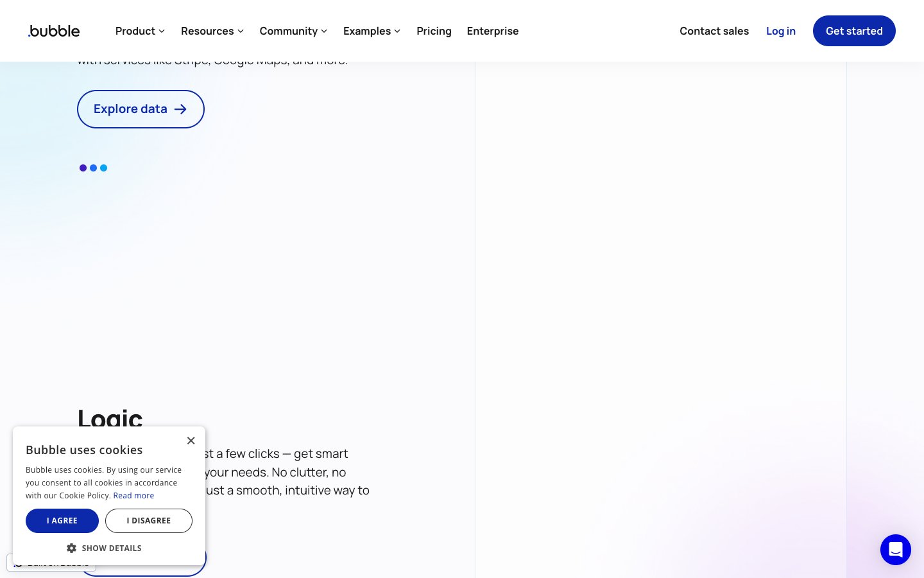Click the Contact sales link
The height and width of the screenshot is (578, 924).
pos(714,31)
